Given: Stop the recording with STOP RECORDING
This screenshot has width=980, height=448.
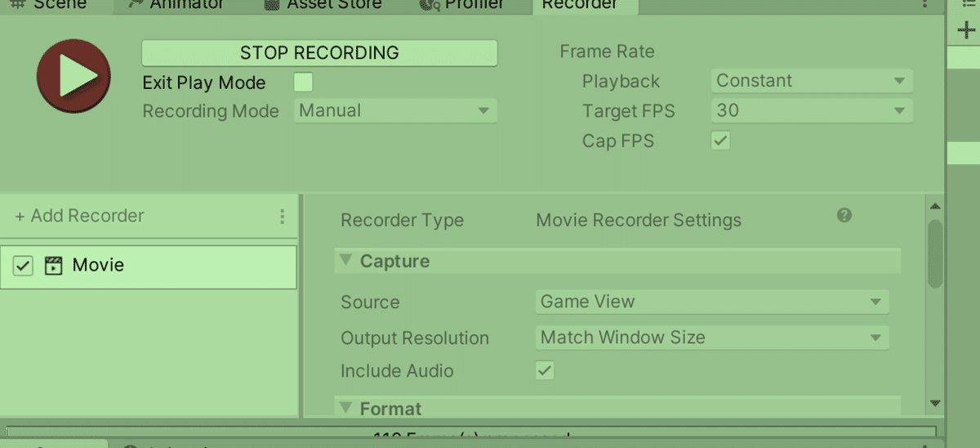Looking at the screenshot, I should 319,53.
